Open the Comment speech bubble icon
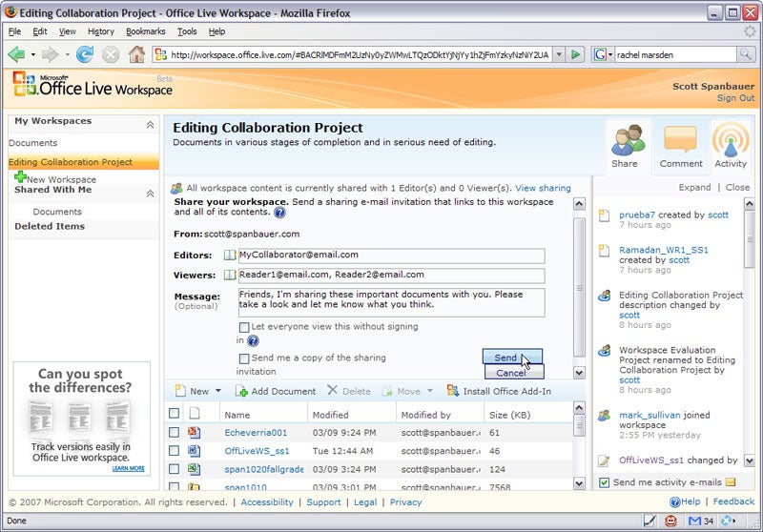Image resolution: width=763 pixels, height=532 pixels. (680, 139)
